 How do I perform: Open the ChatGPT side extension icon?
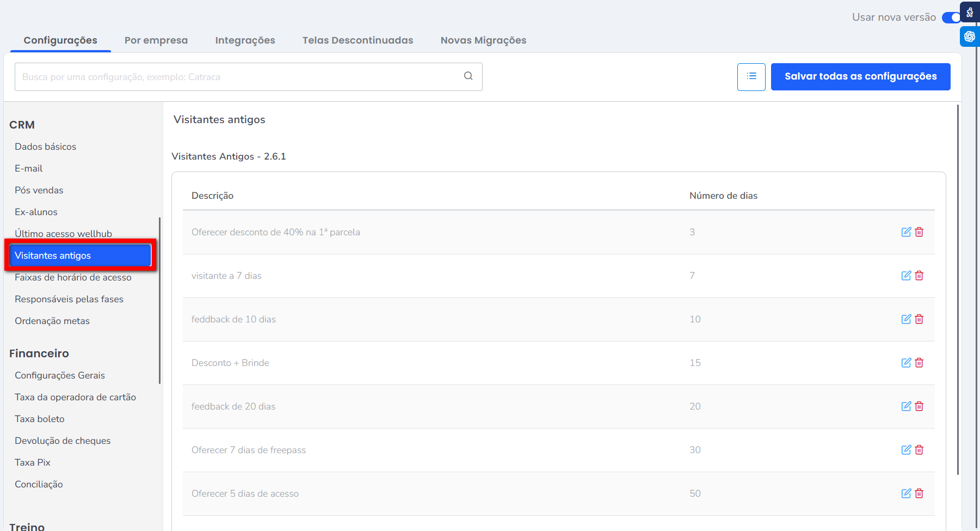(970, 36)
